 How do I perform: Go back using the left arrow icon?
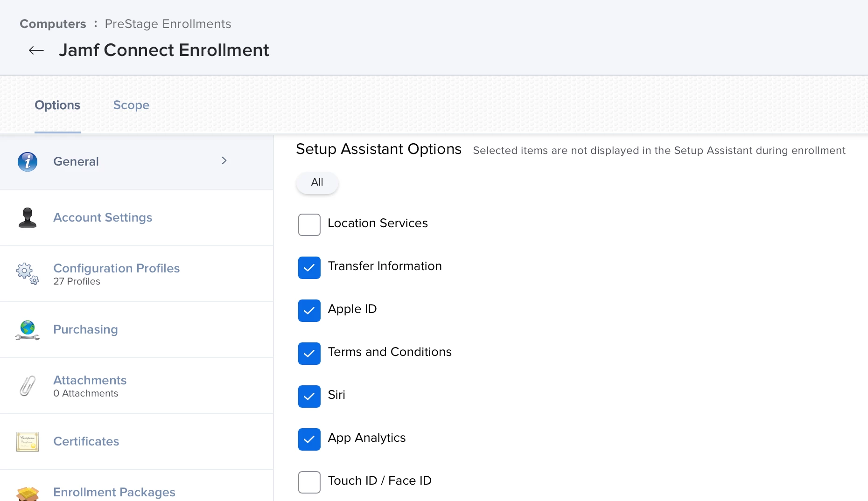point(36,50)
